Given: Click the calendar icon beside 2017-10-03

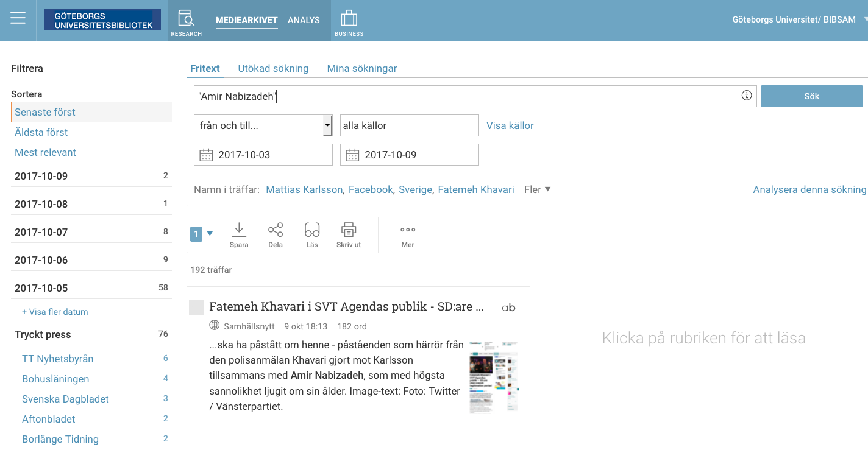Looking at the screenshot, I should [x=206, y=154].
